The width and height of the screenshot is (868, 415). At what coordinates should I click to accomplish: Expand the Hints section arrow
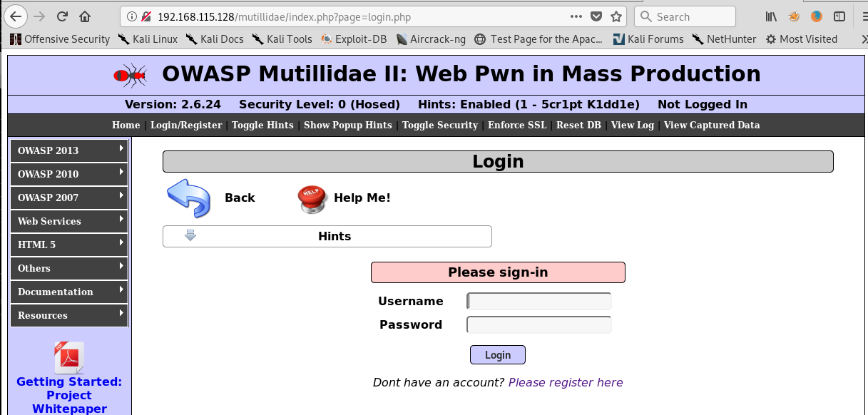(190, 235)
